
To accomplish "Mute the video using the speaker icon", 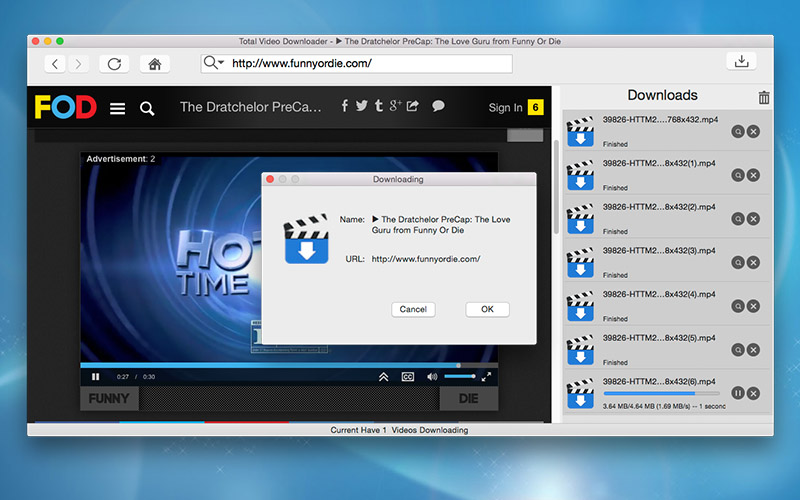I will pyautogui.click(x=433, y=377).
